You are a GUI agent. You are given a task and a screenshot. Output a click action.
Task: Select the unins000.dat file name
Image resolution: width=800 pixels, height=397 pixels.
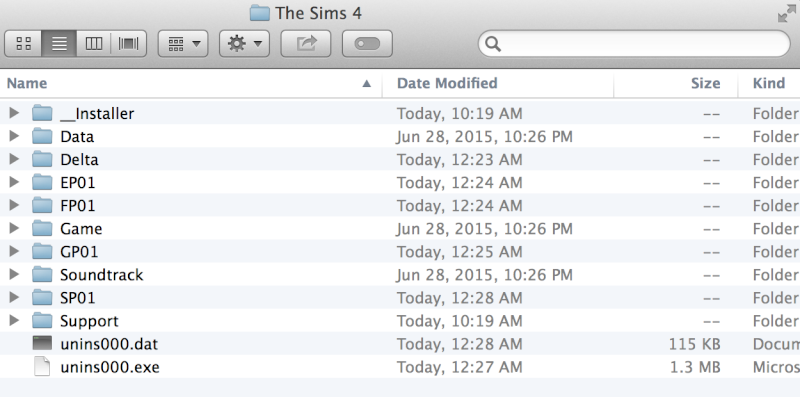(x=109, y=344)
